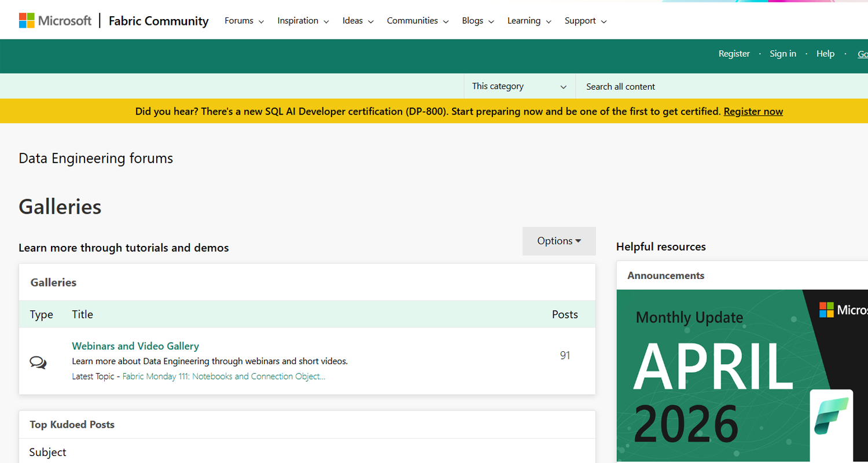
Task: Click the Type column header
Action: (42, 314)
